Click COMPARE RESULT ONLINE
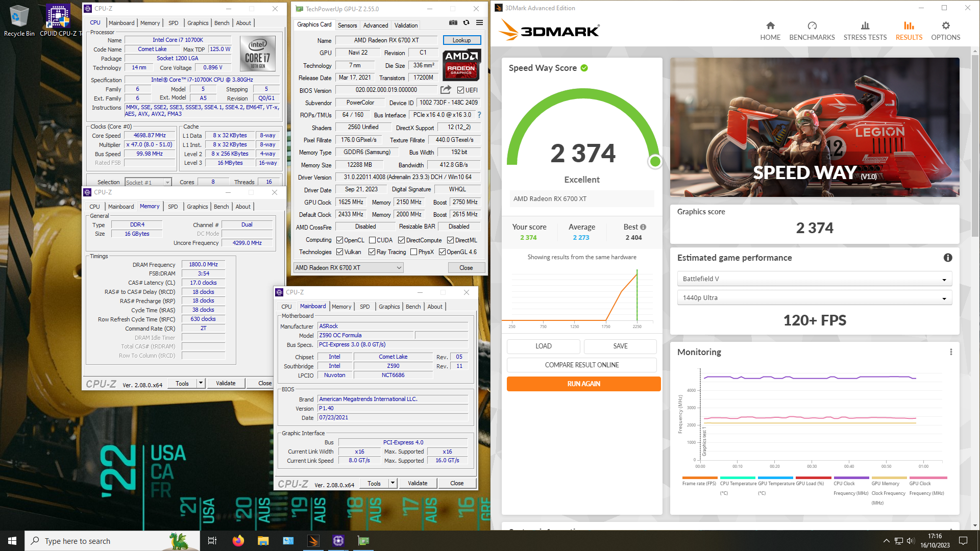 pos(582,365)
